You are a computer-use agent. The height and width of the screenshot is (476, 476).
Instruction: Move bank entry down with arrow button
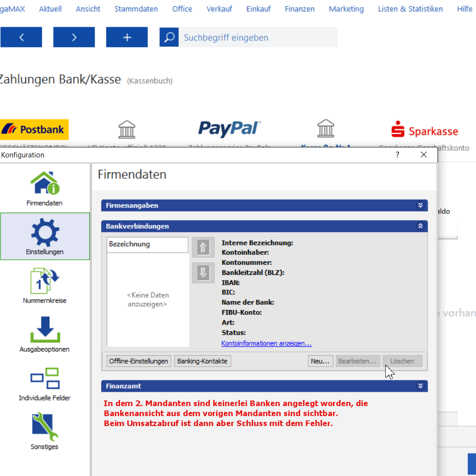[x=203, y=272]
